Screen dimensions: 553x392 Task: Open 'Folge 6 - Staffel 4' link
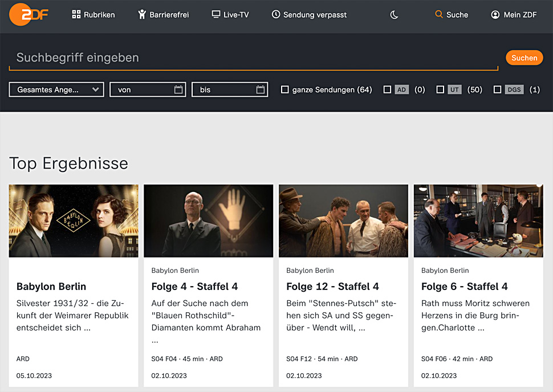coord(465,286)
